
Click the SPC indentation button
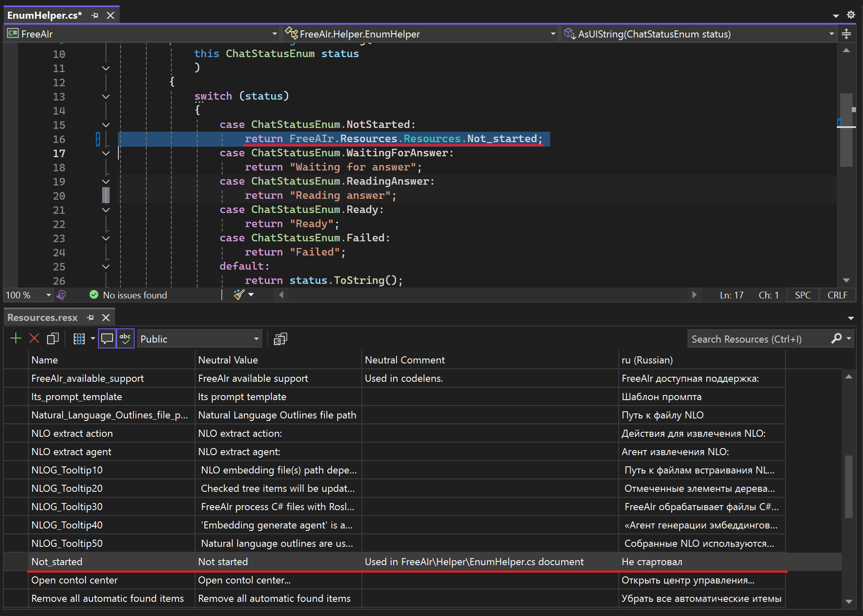pyautogui.click(x=803, y=295)
